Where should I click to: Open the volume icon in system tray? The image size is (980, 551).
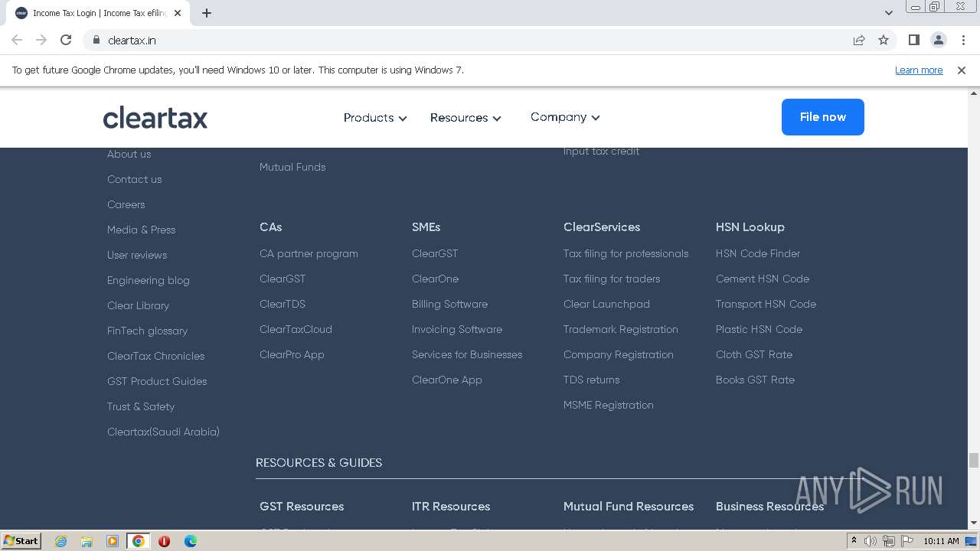pos(871,541)
